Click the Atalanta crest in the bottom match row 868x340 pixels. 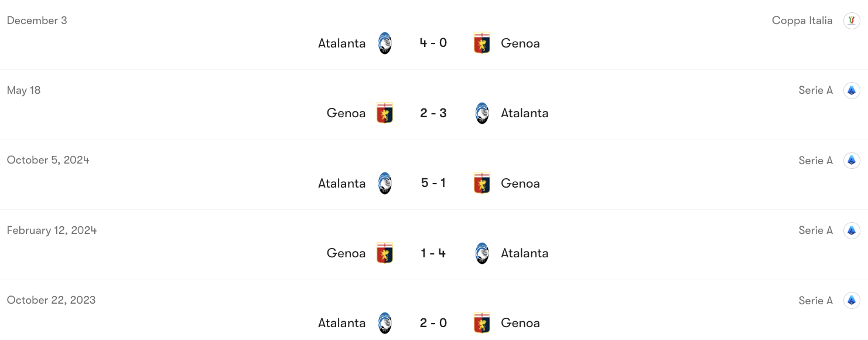click(385, 322)
